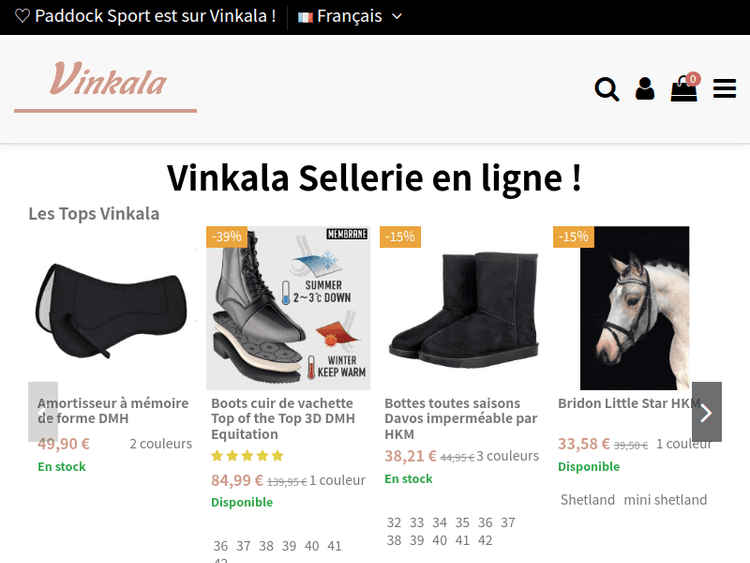Open Bottes toutes saisons Davos title
750x563 pixels.
click(x=461, y=419)
